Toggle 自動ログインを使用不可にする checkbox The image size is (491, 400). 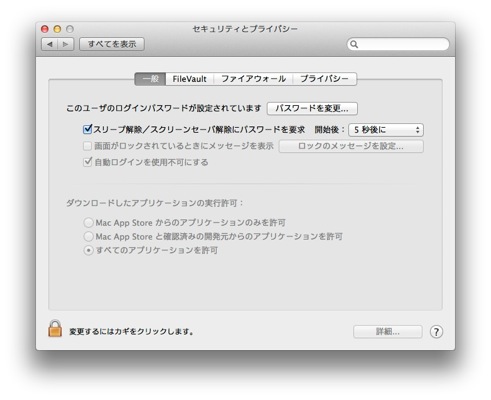tap(87, 162)
